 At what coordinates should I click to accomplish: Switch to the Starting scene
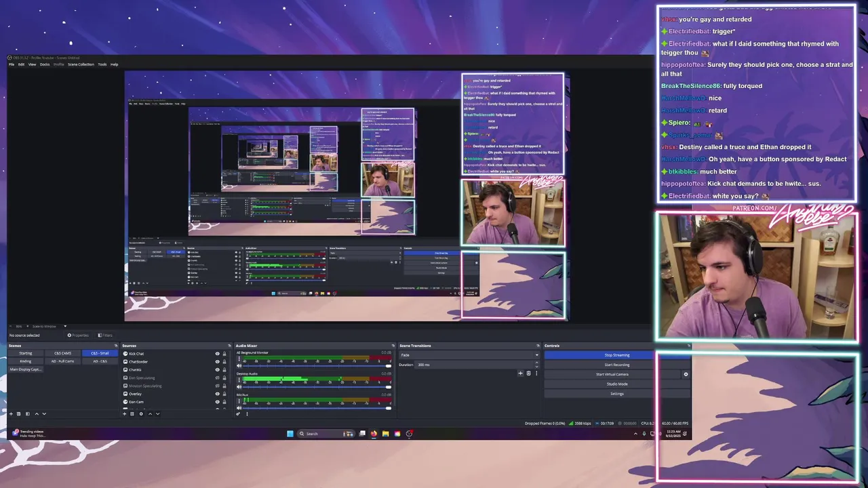point(26,353)
